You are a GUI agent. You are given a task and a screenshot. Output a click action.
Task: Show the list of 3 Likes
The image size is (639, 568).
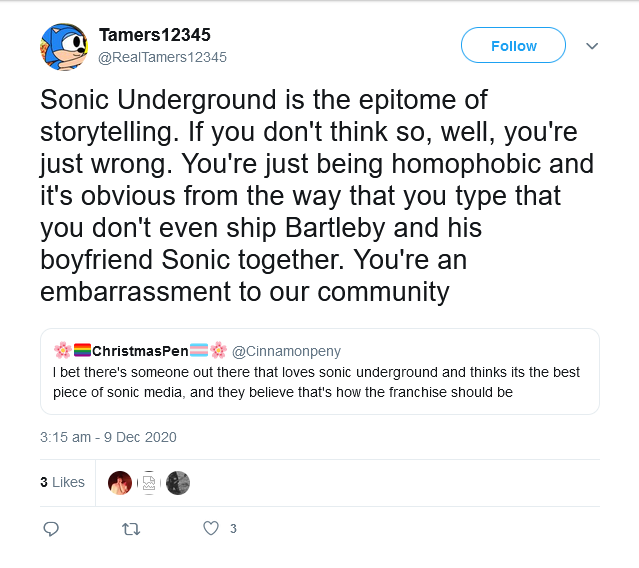(x=62, y=482)
